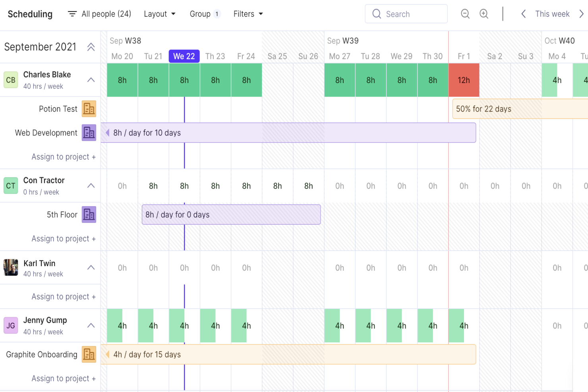The image size is (588, 392).
Task: Collapse the September 2021 header panel
Action: tap(91, 47)
